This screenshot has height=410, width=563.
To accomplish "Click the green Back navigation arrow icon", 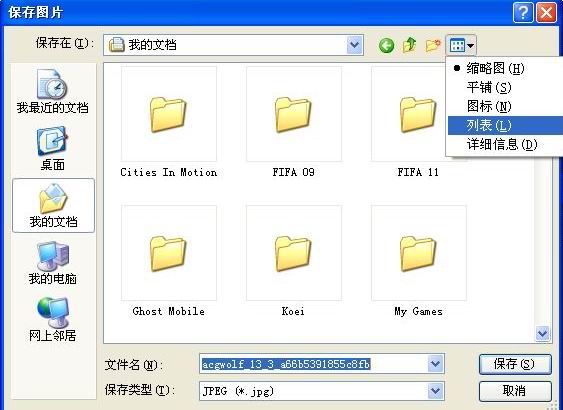I will pos(386,46).
